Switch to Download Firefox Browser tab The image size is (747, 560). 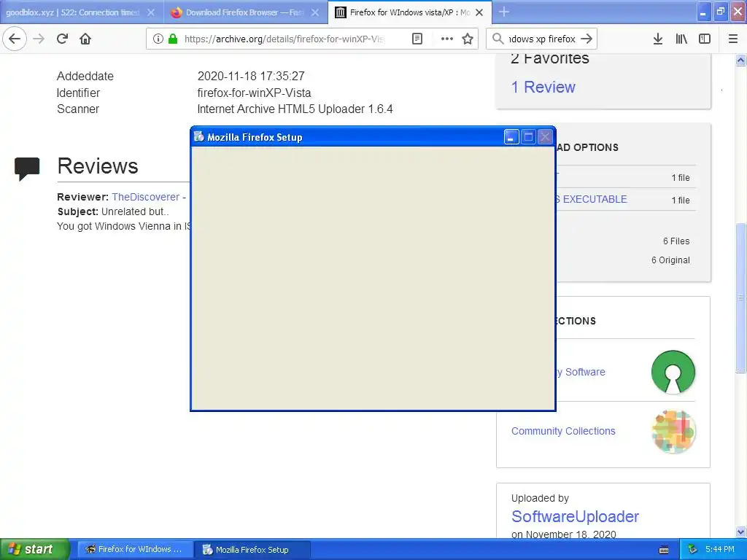click(x=245, y=12)
